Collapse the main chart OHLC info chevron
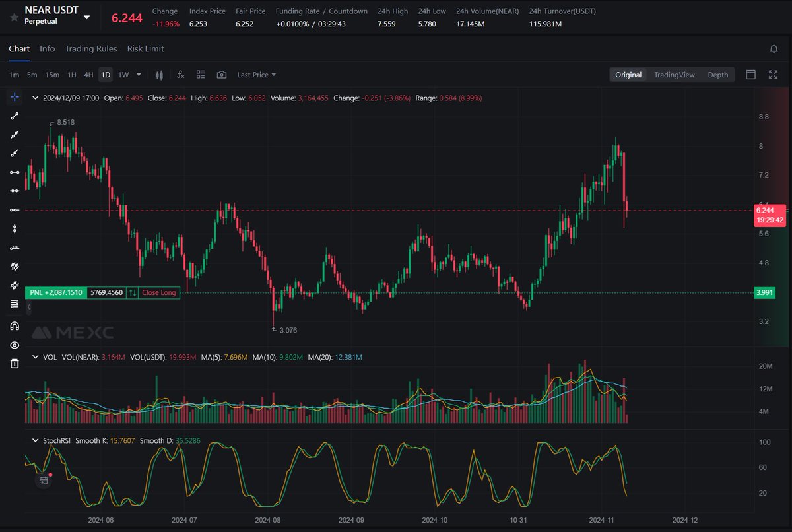The image size is (792, 532). point(35,98)
